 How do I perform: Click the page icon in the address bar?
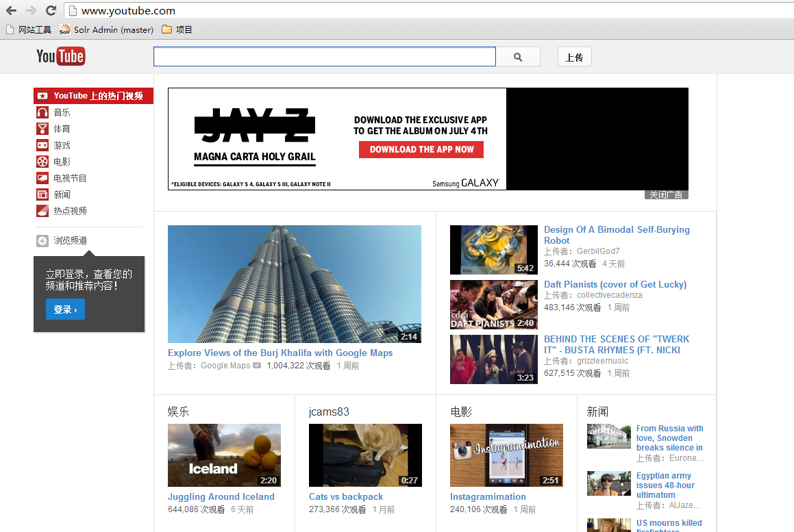pos(73,11)
